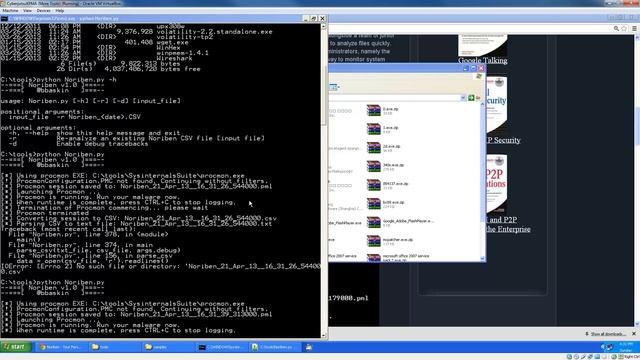Select the bc99.exe.zip archive icon
640x360 pixels.
373,204
